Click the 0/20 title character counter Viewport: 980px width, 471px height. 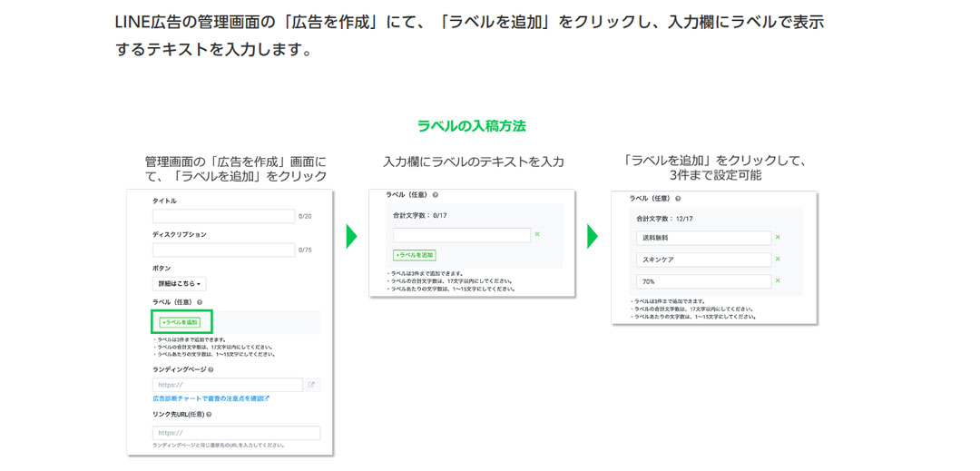(x=305, y=216)
